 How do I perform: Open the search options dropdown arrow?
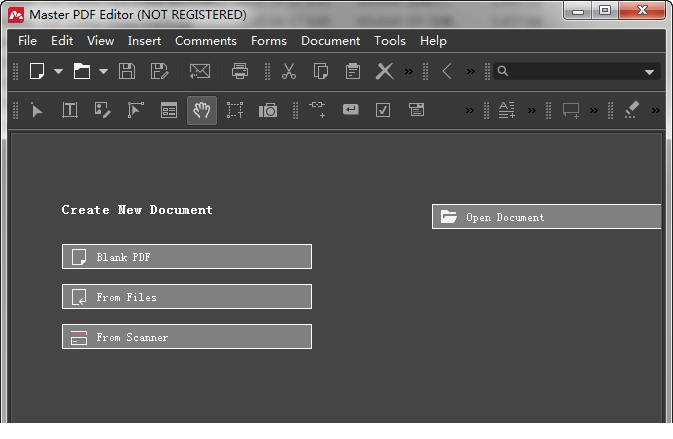(x=649, y=72)
